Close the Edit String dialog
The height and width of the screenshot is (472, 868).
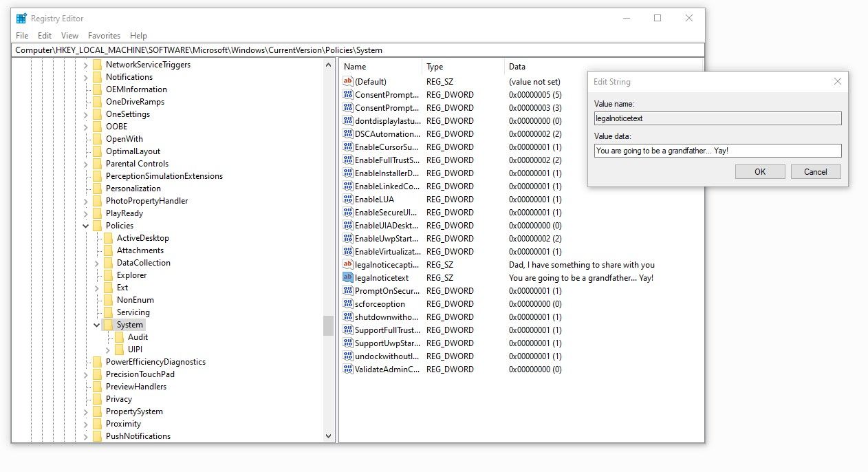coord(837,82)
